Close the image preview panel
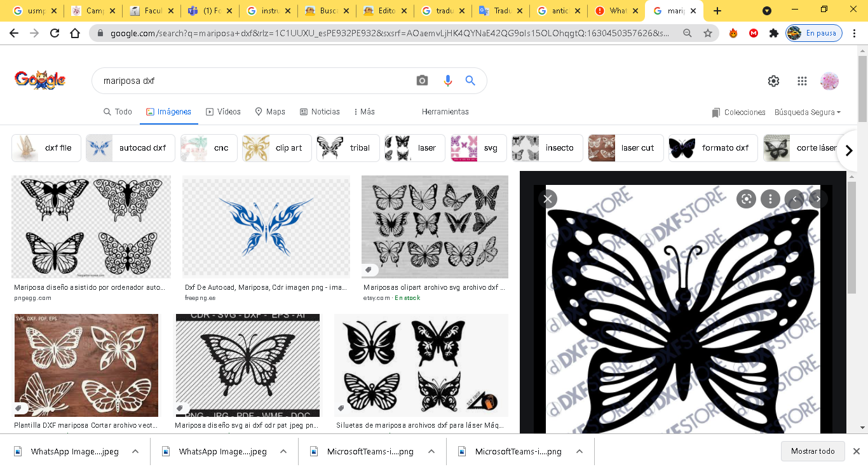Image resolution: width=868 pixels, height=469 pixels. 548,199
